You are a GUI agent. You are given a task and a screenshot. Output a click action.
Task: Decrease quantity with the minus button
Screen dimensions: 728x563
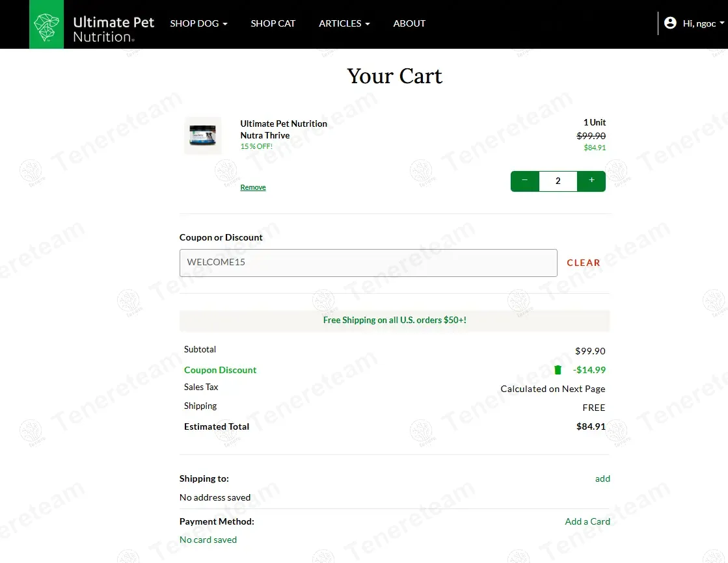point(525,181)
